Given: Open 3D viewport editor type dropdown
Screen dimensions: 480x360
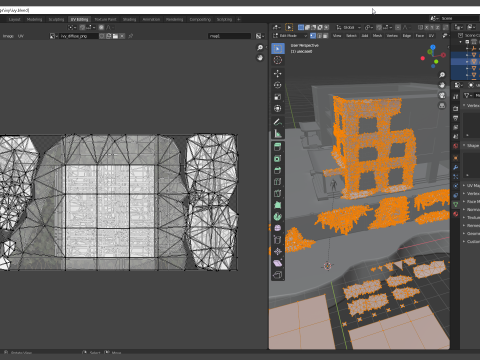Looking at the screenshot, I should pos(277,27).
